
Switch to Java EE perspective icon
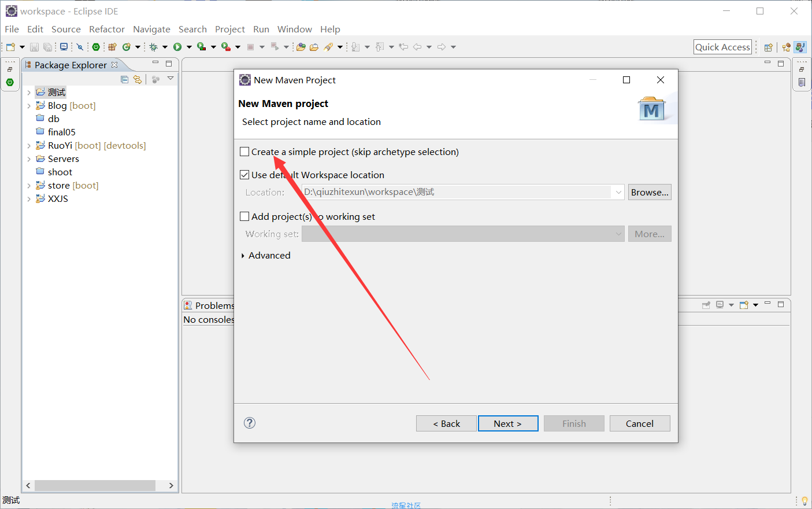coord(786,47)
